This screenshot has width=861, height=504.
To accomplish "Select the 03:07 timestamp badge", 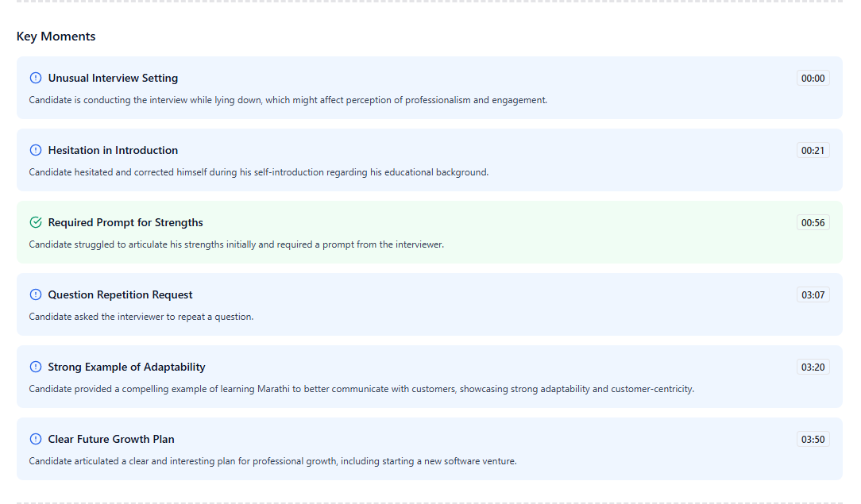I will (813, 294).
